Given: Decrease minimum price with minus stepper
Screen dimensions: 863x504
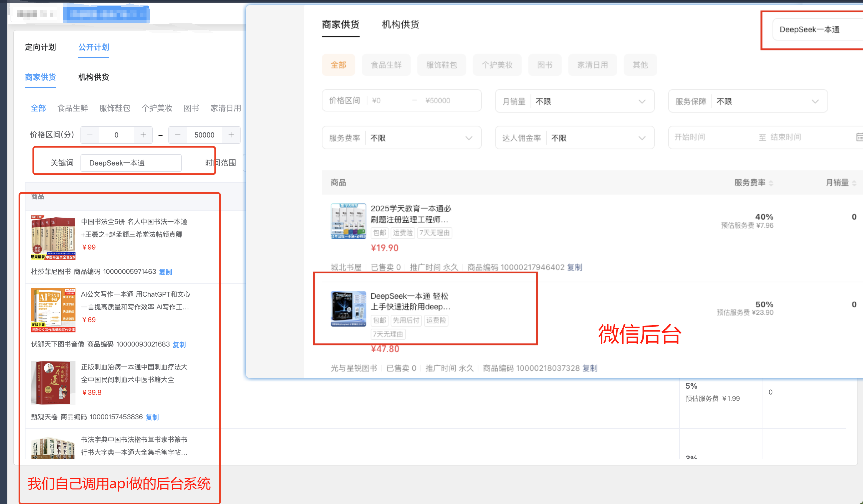Looking at the screenshot, I should coord(90,135).
